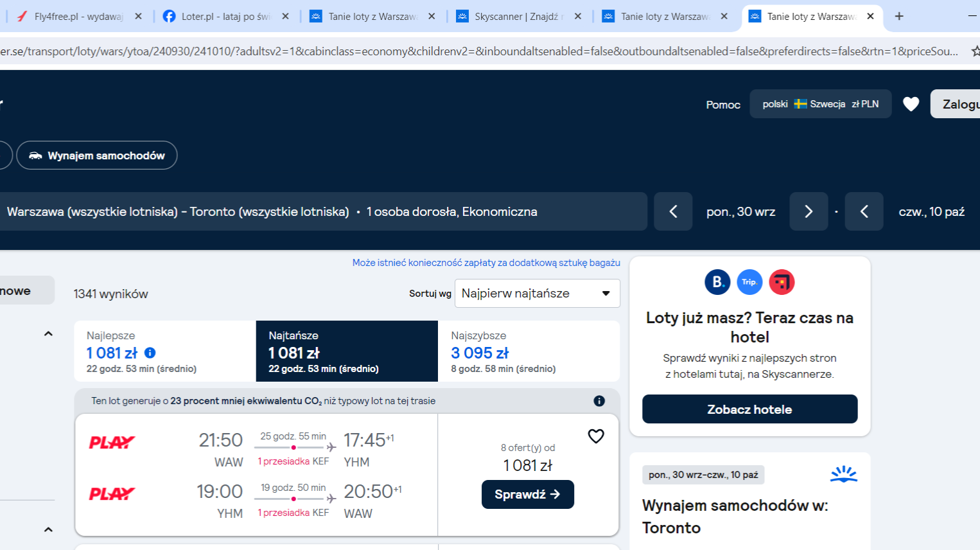Collapse the lower filter section chevron
The width and height of the screenshot is (980, 550).
[48, 530]
